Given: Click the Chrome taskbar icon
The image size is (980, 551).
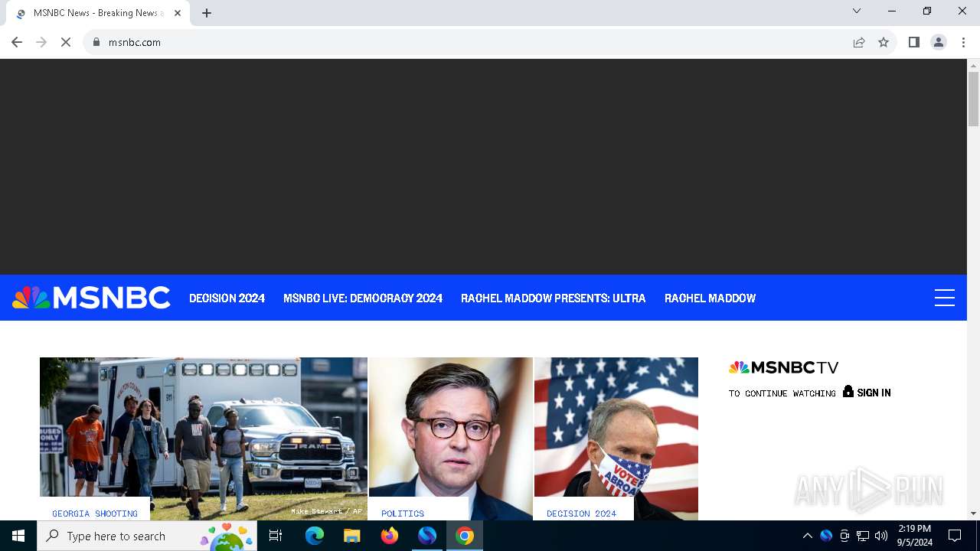Looking at the screenshot, I should pyautogui.click(x=465, y=536).
